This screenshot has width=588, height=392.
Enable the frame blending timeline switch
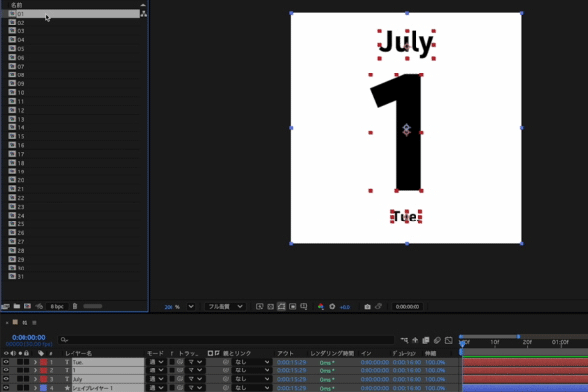(x=426, y=341)
